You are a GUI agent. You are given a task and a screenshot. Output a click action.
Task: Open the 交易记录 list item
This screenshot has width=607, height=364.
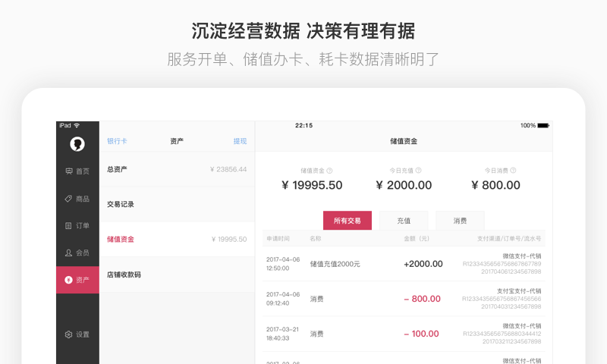[x=177, y=204]
